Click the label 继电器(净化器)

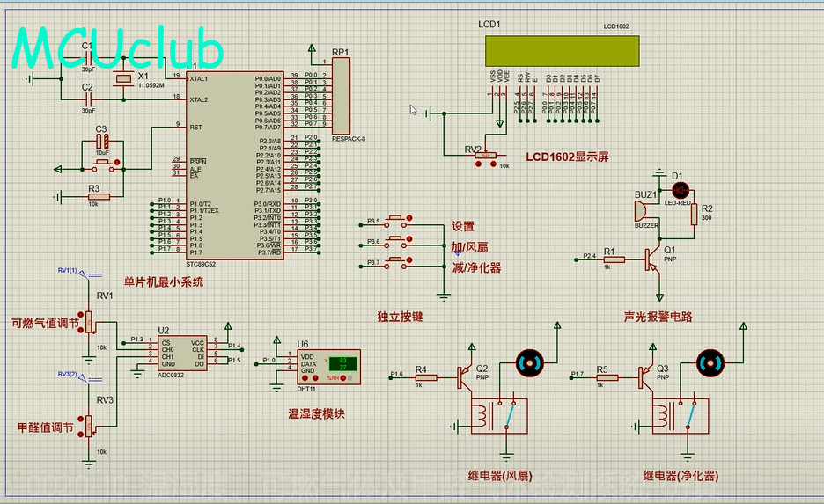(x=681, y=476)
